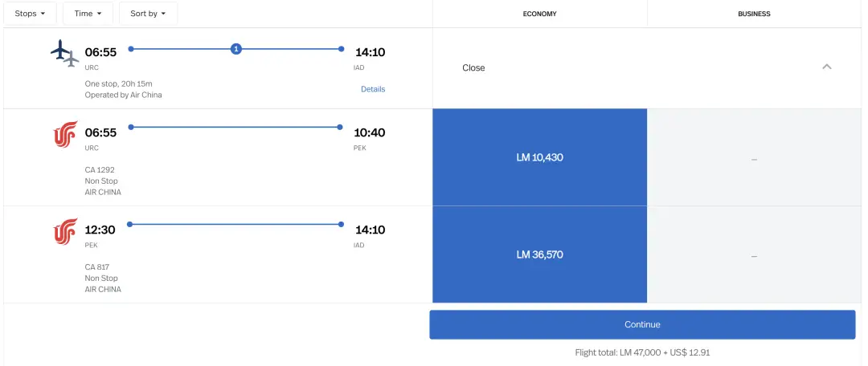Open the flight Details link

(x=373, y=89)
